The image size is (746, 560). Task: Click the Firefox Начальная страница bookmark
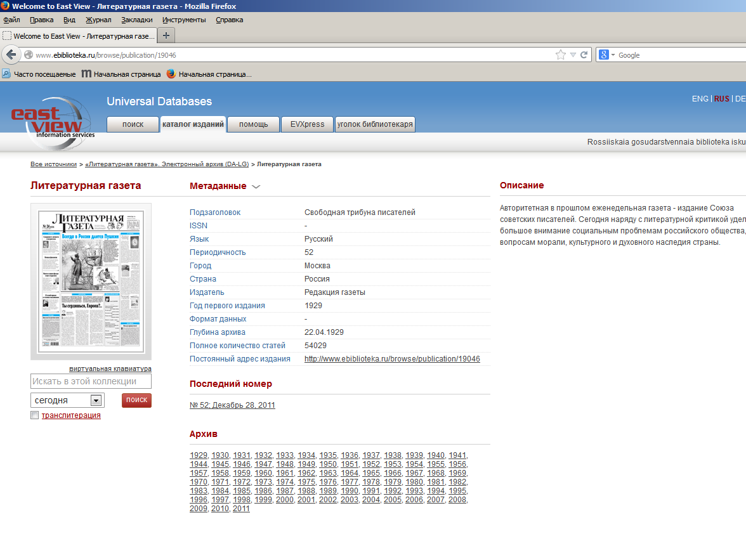[209, 74]
